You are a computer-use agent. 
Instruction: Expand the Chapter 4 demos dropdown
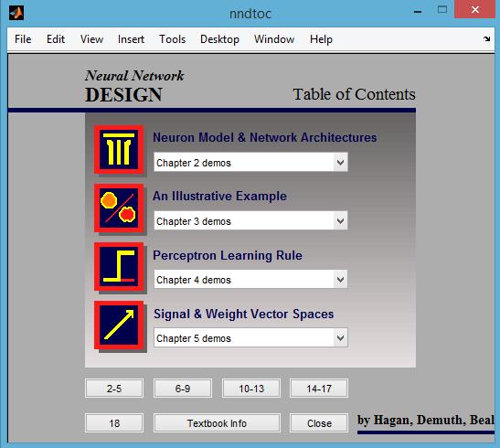[250, 280]
